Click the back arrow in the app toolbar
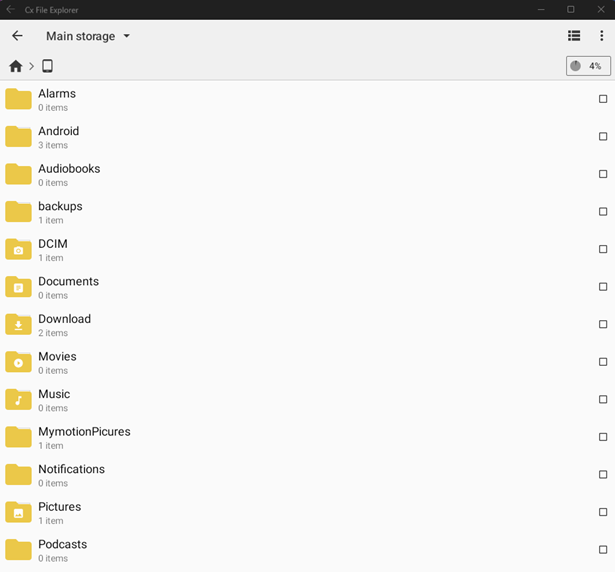The height and width of the screenshot is (572, 615). coord(17,36)
